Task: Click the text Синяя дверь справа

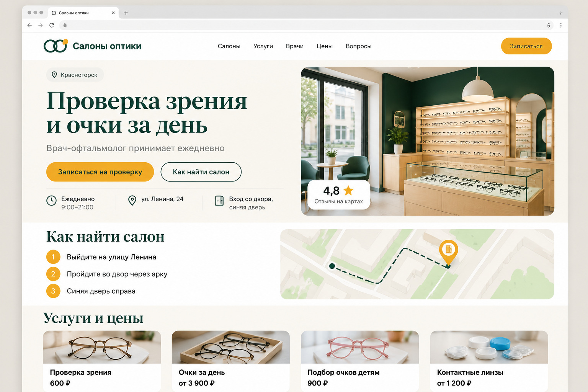Action: [101, 291]
